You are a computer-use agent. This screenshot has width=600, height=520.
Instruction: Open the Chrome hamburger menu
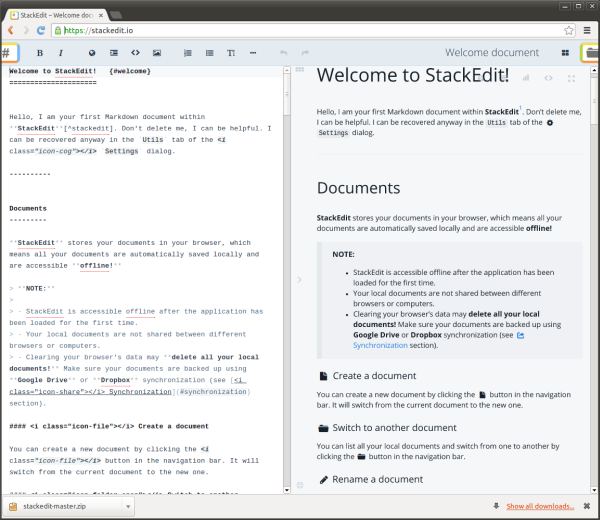(587, 30)
